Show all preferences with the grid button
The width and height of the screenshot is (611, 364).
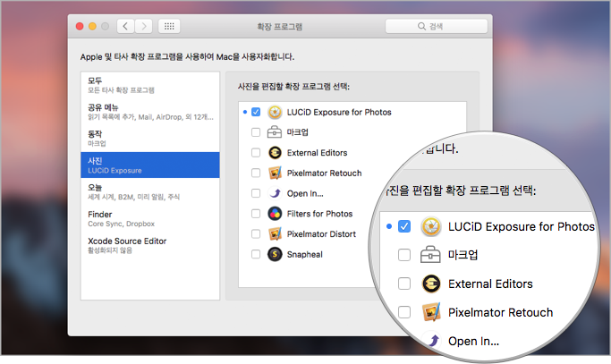169,26
